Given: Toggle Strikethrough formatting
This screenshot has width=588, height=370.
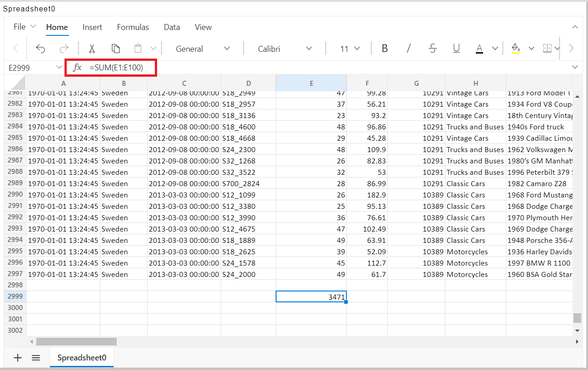Looking at the screenshot, I should coord(433,49).
